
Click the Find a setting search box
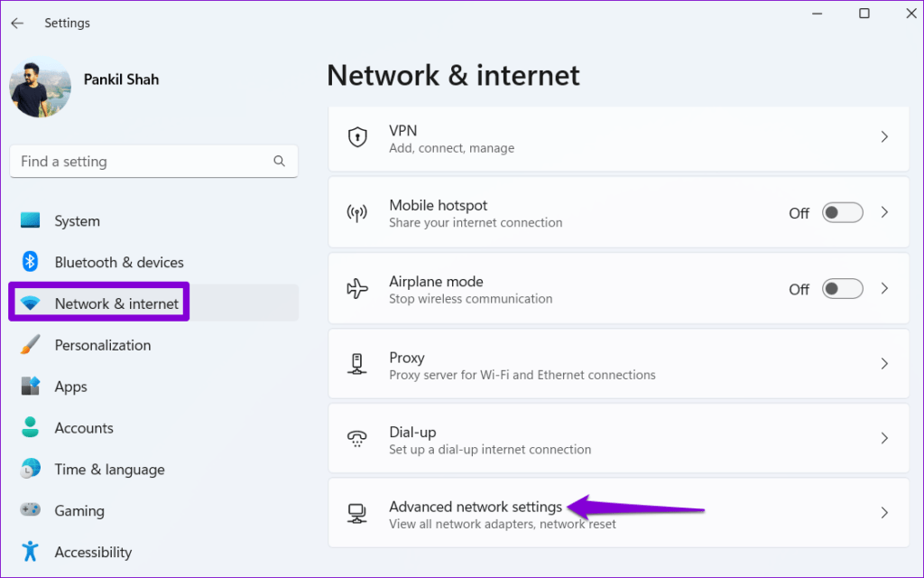pyautogui.click(x=153, y=161)
